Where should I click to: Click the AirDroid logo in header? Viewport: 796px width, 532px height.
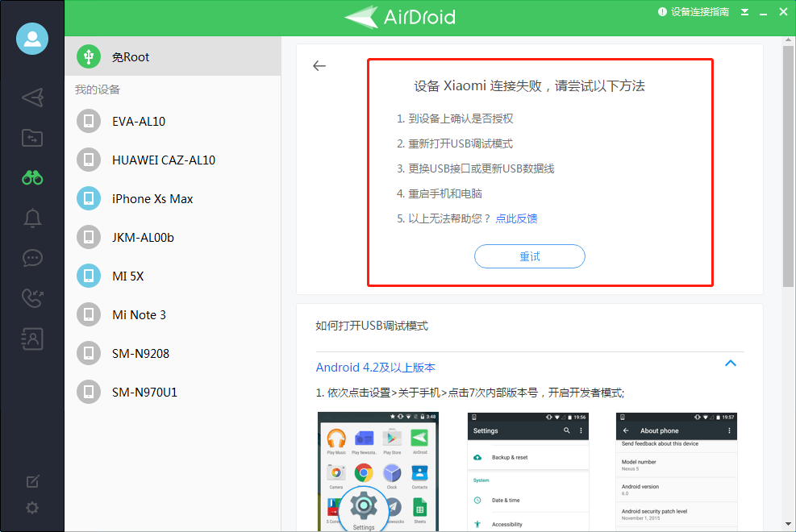(x=400, y=17)
